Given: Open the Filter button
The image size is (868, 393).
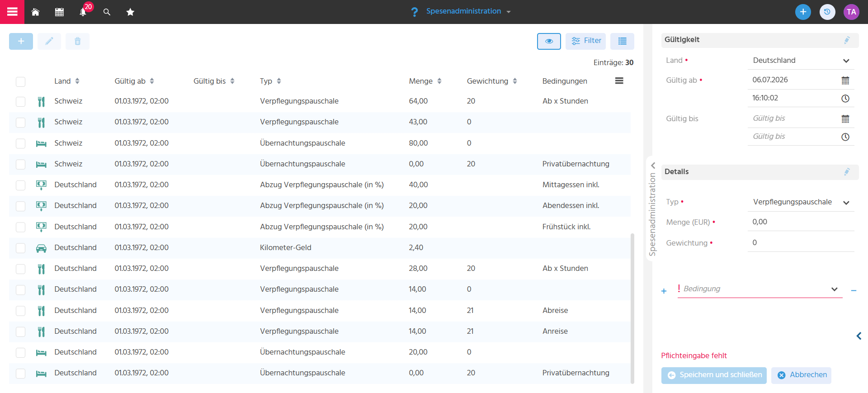Looking at the screenshot, I should pyautogui.click(x=585, y=41).
